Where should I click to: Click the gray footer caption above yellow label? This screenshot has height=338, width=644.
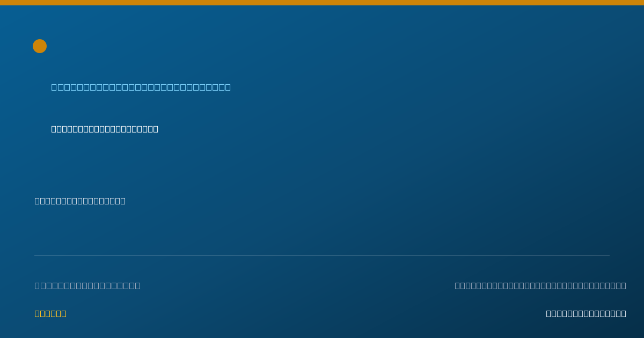point(87,285)
